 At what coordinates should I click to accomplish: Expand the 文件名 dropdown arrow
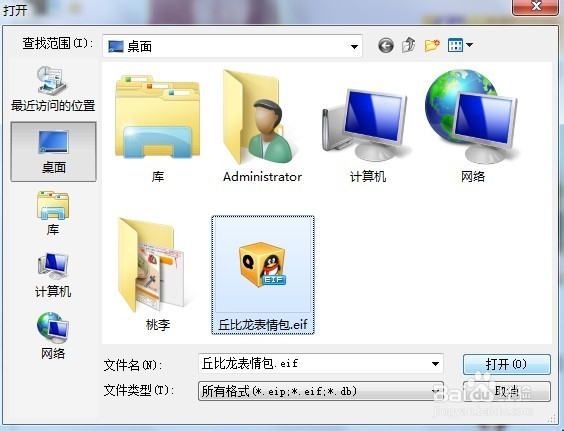click(435, 364)
